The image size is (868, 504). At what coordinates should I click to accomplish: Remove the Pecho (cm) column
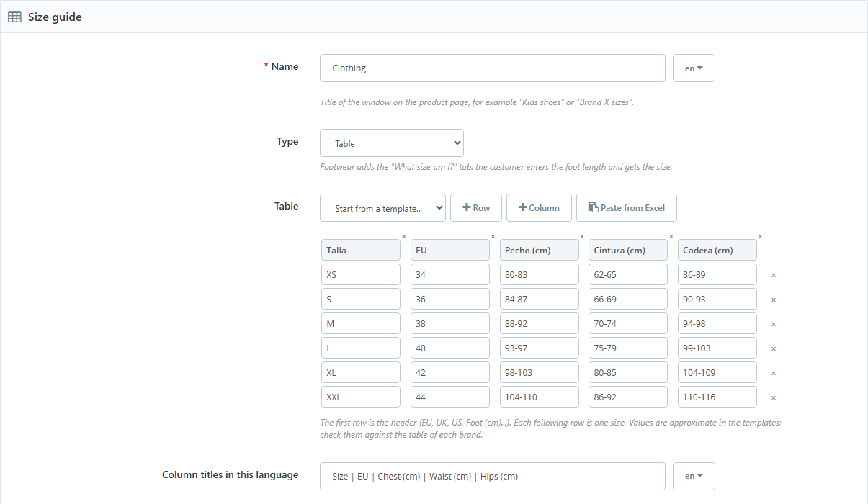tap(582, 236)
